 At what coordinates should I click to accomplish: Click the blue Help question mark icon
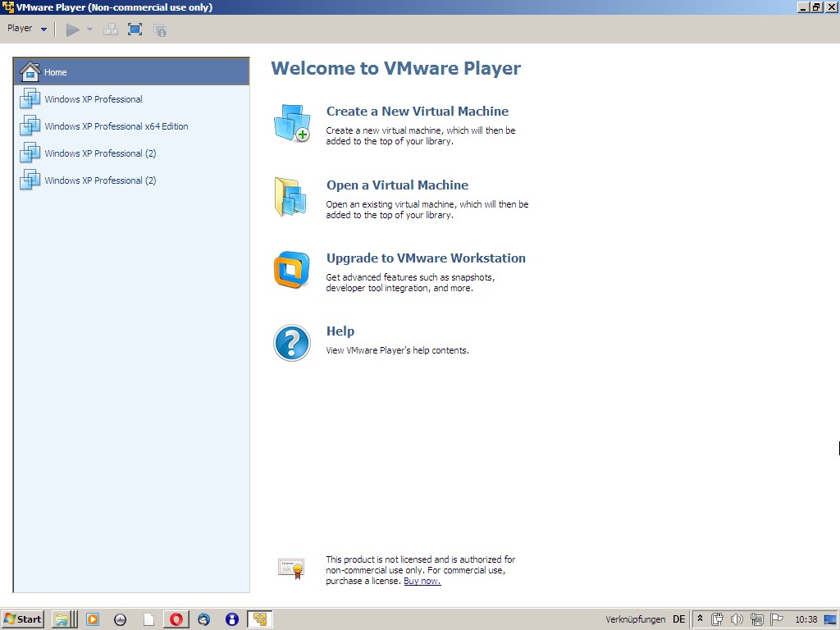pos(292,343)
